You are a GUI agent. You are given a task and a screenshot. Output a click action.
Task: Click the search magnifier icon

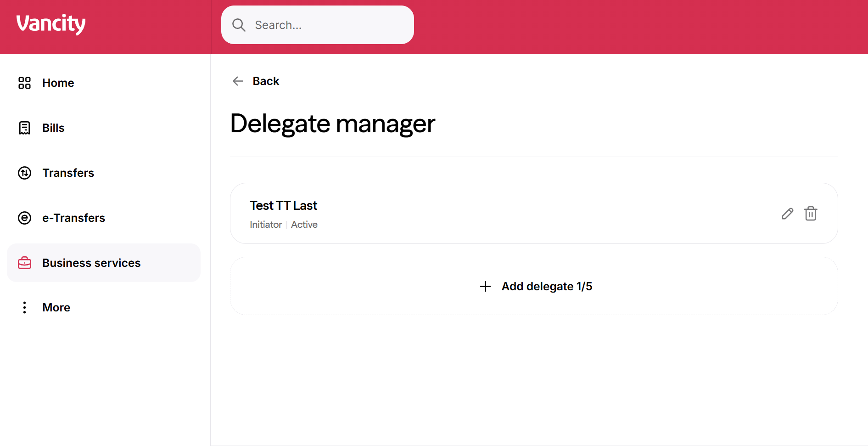(x=239, y=25)
